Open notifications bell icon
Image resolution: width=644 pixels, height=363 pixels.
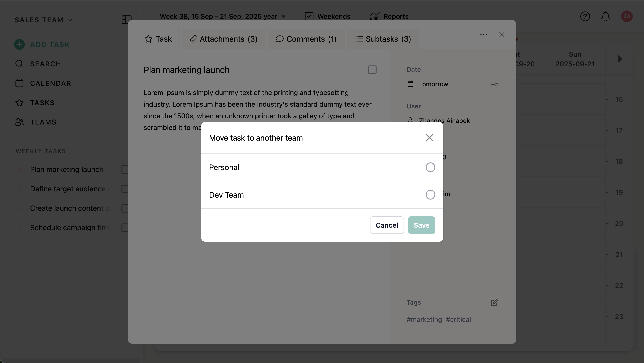(x=605, y=16)
